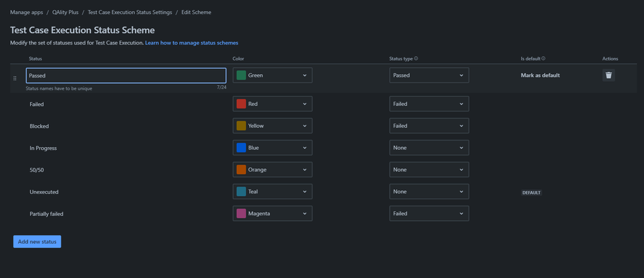The height and width of the screenshot is (278, 644).
Task: Click Mark as default for Passed
Action: (540, 75)
